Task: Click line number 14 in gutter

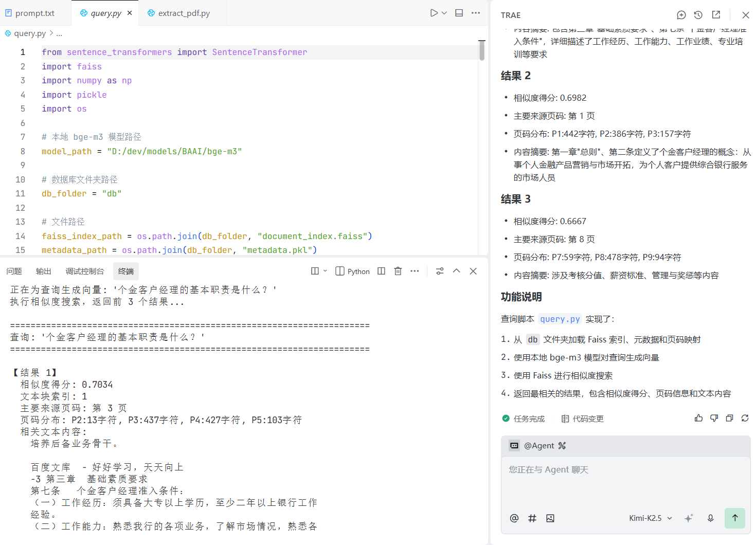Action: coord(20,236)
